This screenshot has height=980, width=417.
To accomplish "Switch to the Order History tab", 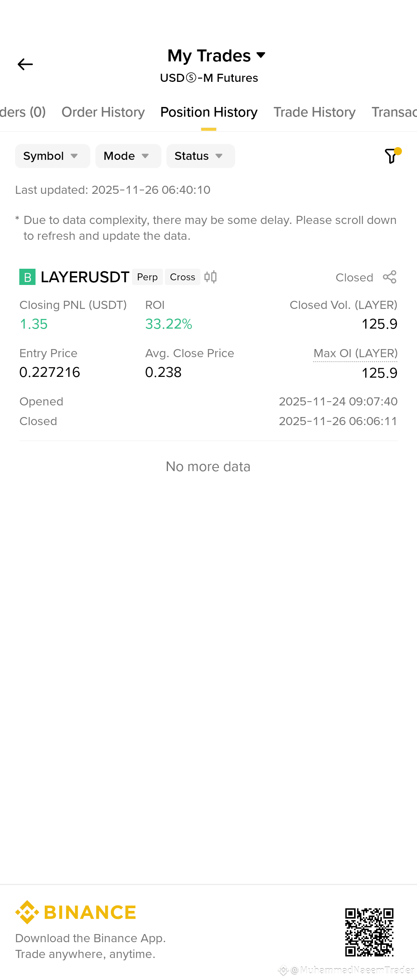I will tap(103, 112).
